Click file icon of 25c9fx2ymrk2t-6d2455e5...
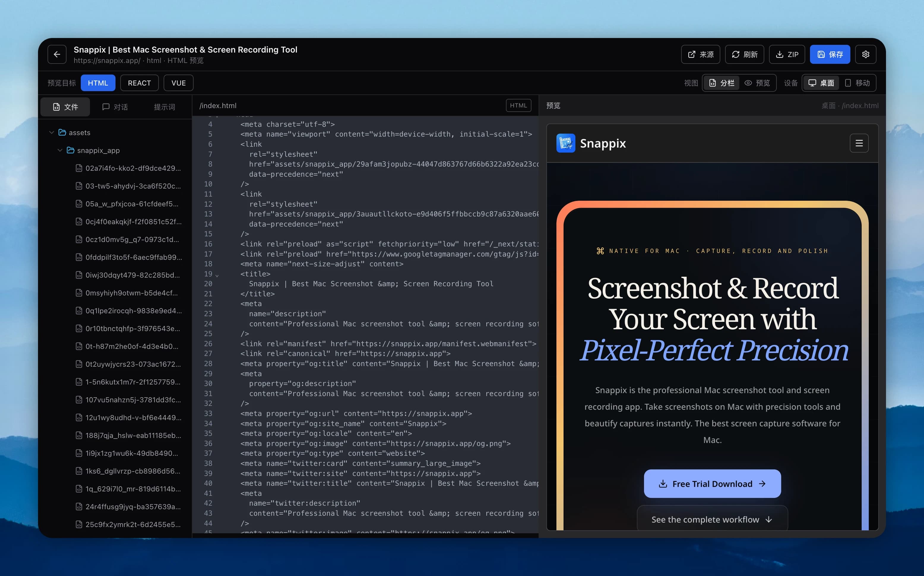The width and height of the screenshot is (924, 576). pos(78,524)
